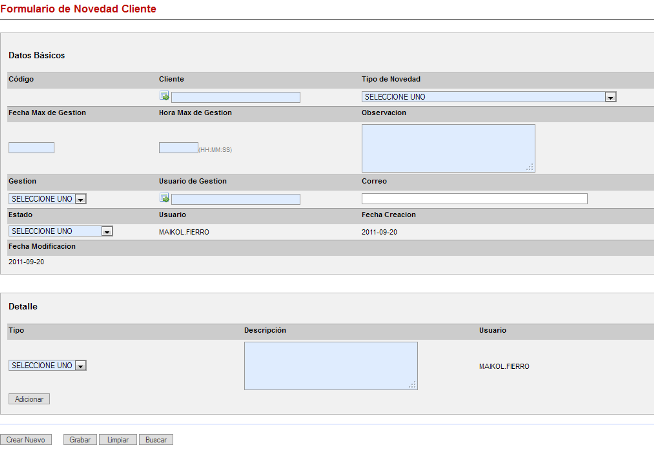The height and width of the screenshot is (450, 654).
Task: Expand the Gestion dropdown
Action: [x=47, y=199]
